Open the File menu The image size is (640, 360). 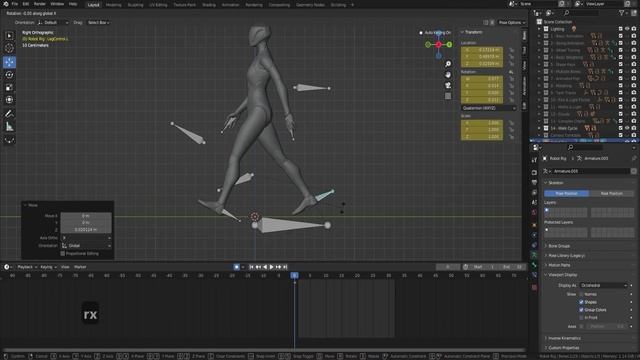coord(15,4)
